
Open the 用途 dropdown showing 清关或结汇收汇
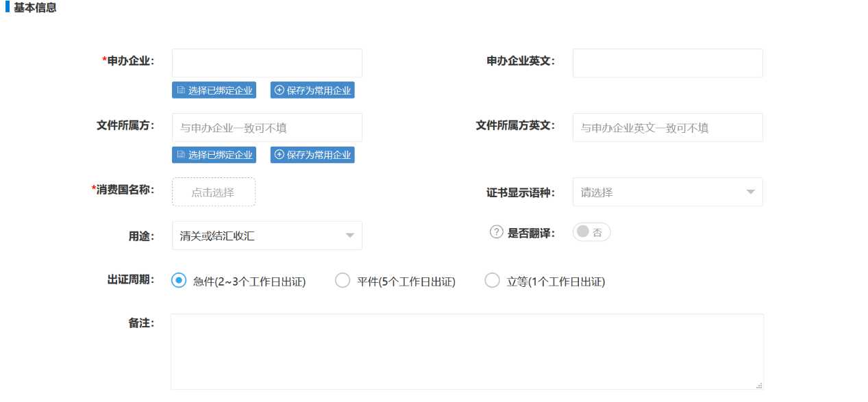tap(267, 236)
